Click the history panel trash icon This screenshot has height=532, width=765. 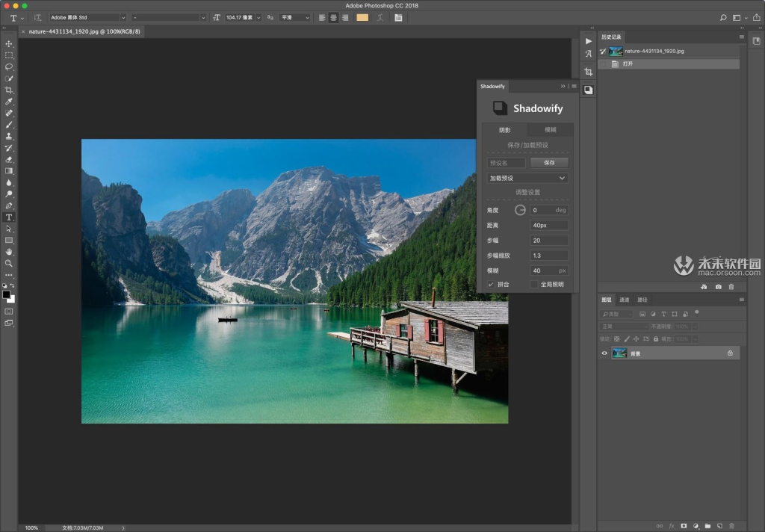pos(731,287)
